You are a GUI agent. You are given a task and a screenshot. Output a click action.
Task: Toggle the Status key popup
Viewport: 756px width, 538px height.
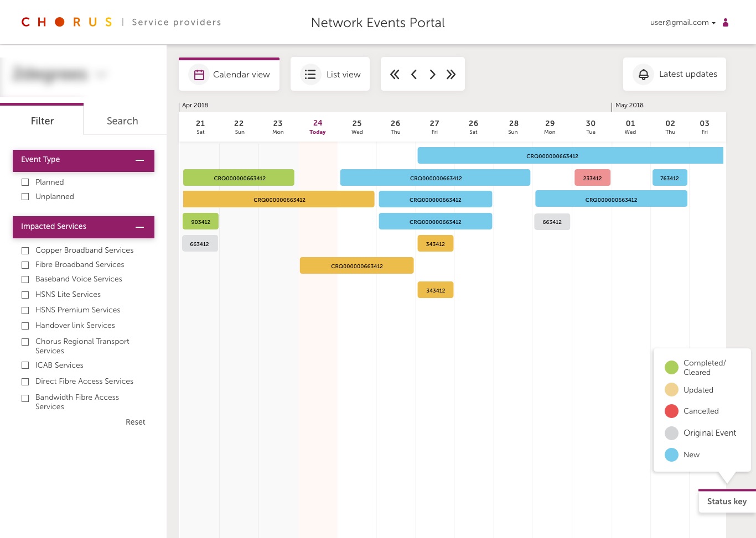point(727,502)
